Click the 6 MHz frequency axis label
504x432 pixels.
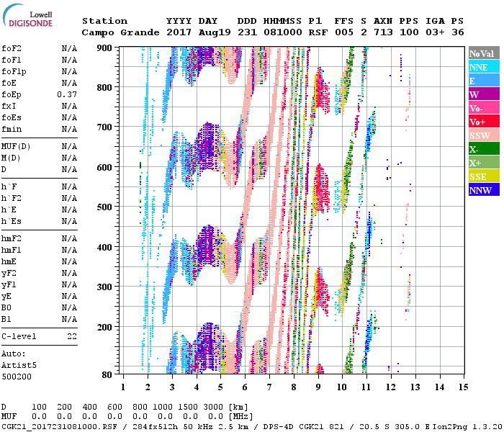245,387
